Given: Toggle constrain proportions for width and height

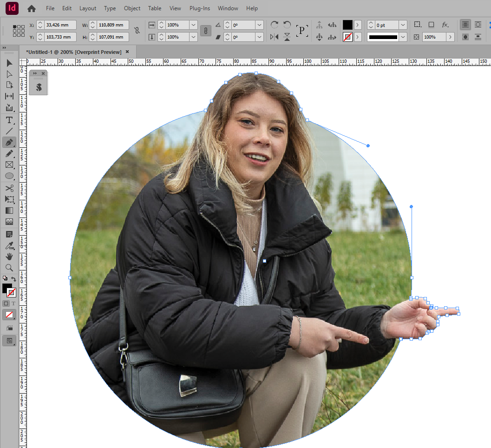Looking at the screenshot, I should (137, 31).
